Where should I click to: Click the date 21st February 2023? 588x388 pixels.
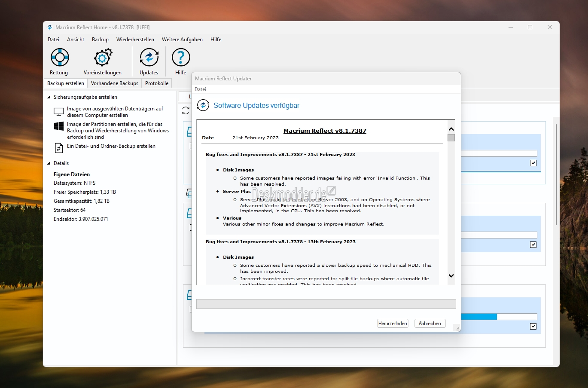(256, 138)
